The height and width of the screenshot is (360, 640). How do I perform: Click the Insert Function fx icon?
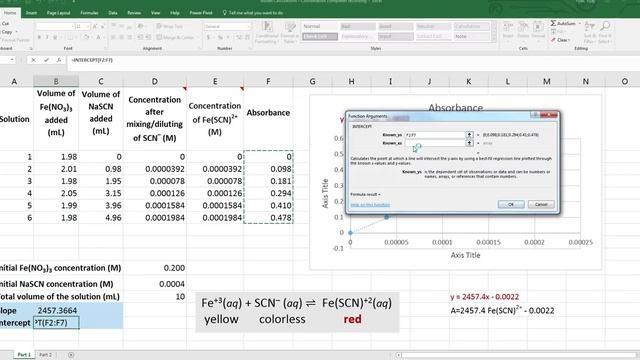[x=59, y=60]
